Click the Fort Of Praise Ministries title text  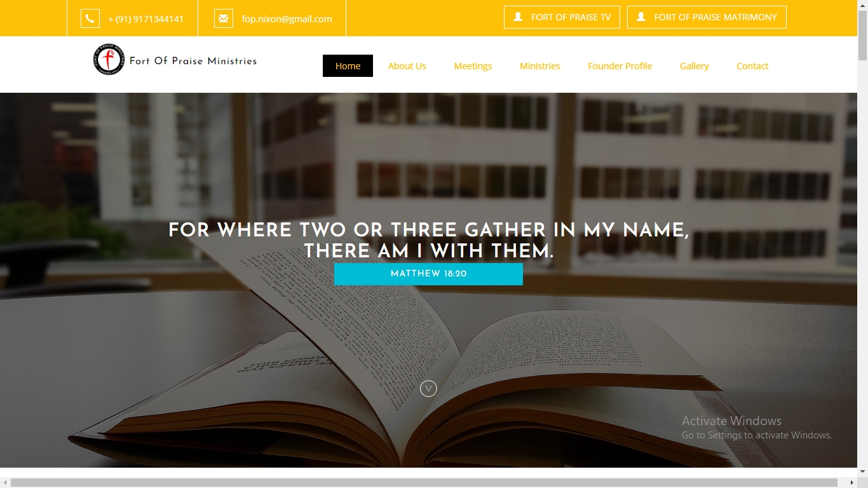click(193, 61)
